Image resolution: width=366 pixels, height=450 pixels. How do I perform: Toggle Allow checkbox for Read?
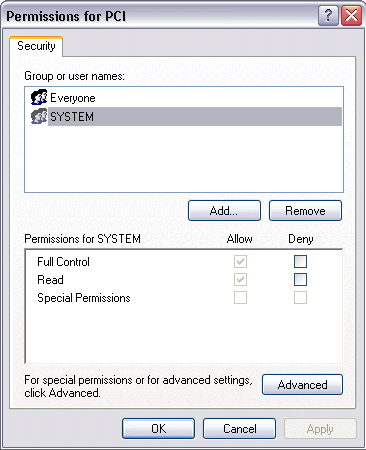pos(240,279)
